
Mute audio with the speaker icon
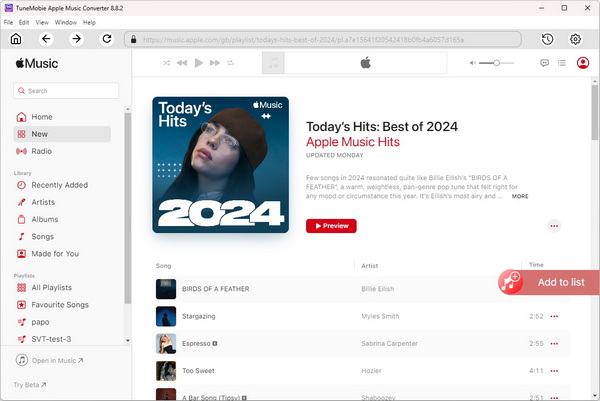(x=473, y=63)
